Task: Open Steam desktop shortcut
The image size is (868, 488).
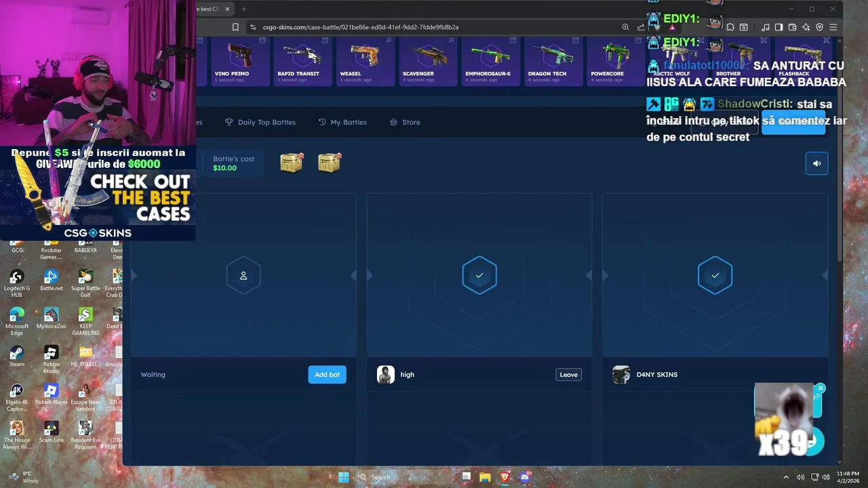Action: [17, 357]
